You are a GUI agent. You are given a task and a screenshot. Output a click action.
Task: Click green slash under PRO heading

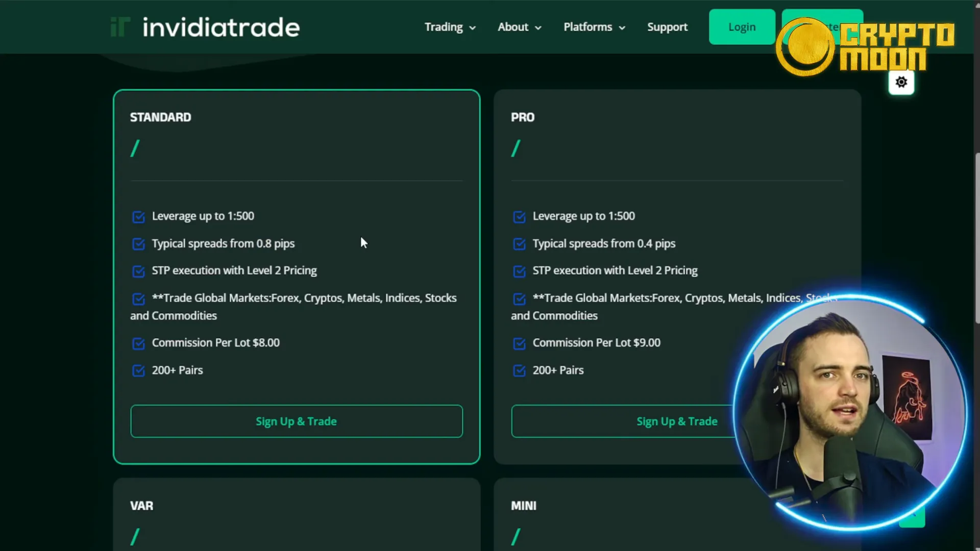pos(516,148)
